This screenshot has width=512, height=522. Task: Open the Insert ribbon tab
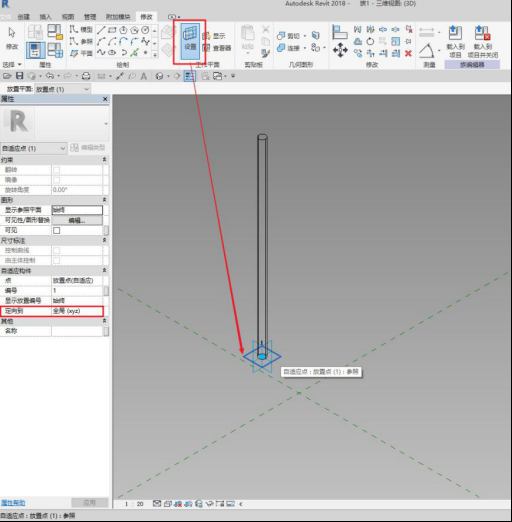(45, 17)
